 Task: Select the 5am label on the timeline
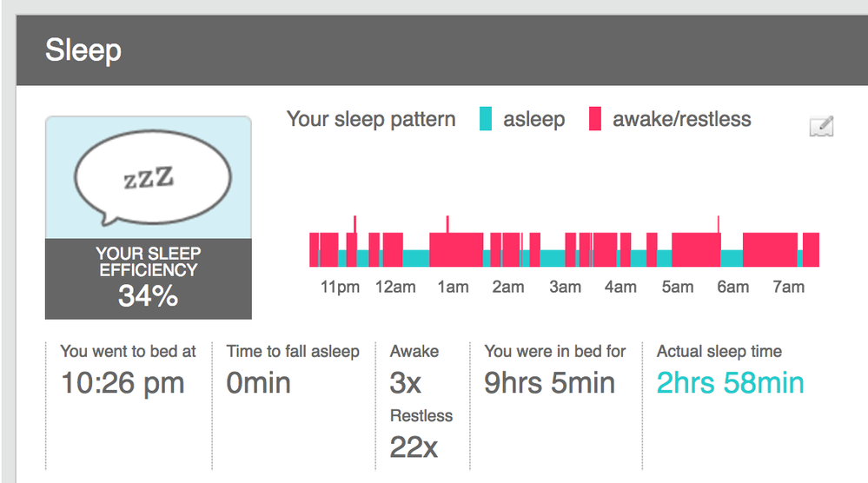[678, 288]
